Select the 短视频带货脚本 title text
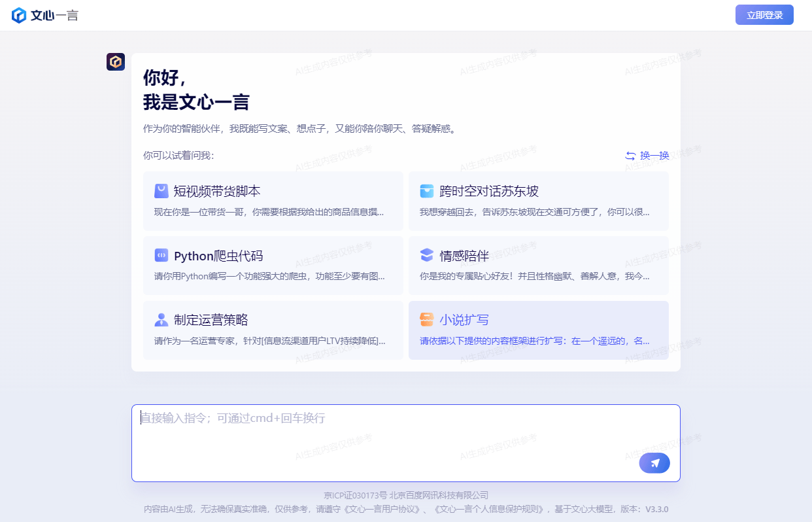 point(217,191)
